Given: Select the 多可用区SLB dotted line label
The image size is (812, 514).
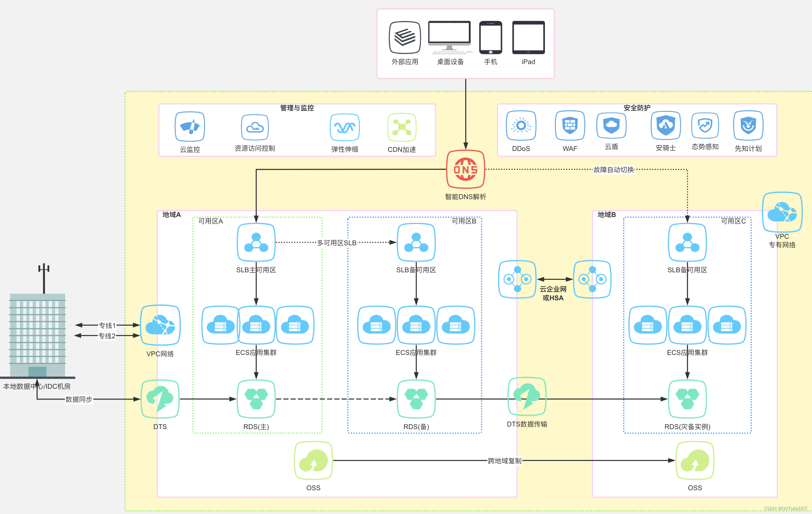Looking at the screenshot, I should [x=336, y=243].
